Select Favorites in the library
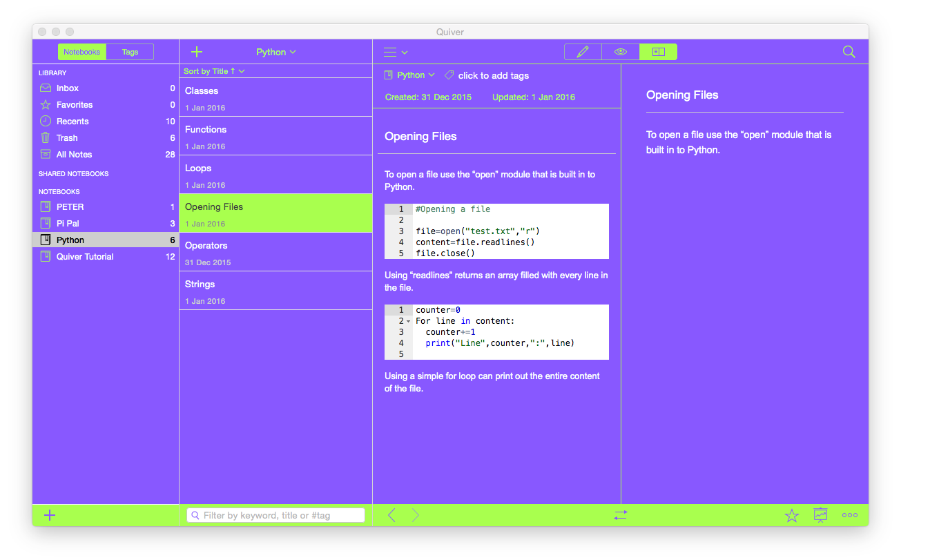The image size is (930, 560). [106, 105]
